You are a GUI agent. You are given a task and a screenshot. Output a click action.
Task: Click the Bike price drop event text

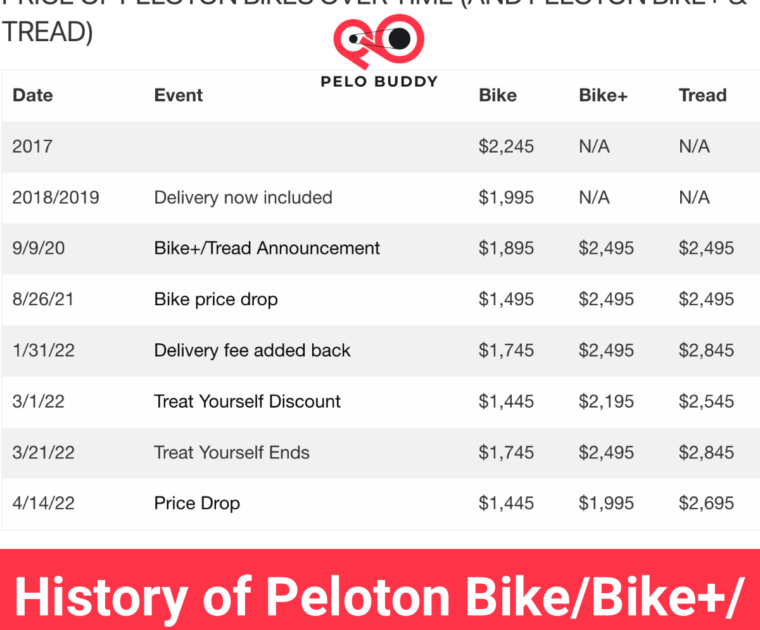coord(216,300)
